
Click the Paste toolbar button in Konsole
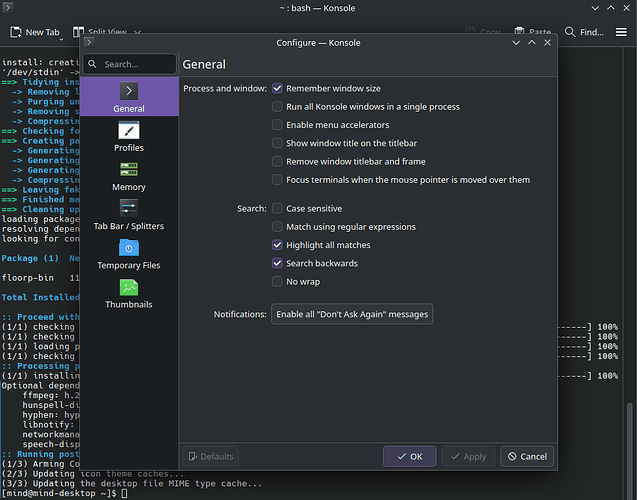point(532,31)
